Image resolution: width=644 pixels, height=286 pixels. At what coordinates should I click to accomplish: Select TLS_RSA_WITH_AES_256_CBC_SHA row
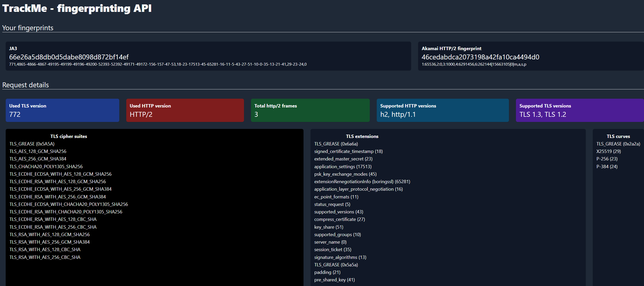(x=45, y=257)
